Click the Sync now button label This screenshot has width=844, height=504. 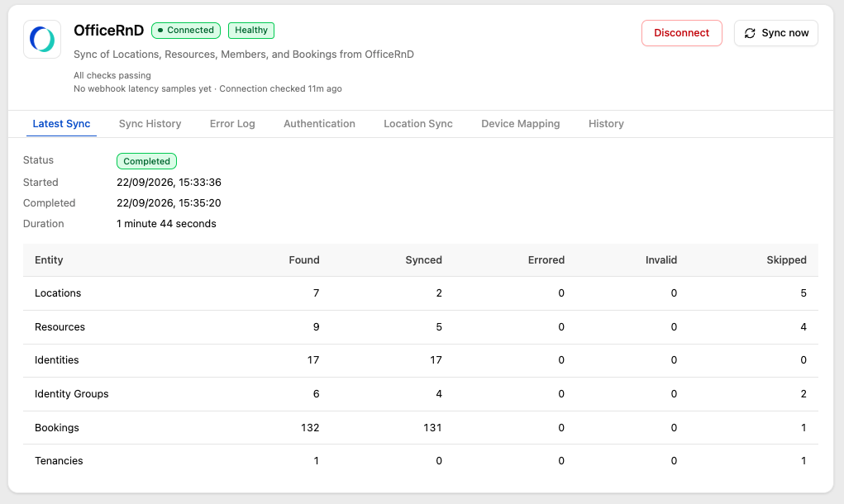tap(784, 33)
